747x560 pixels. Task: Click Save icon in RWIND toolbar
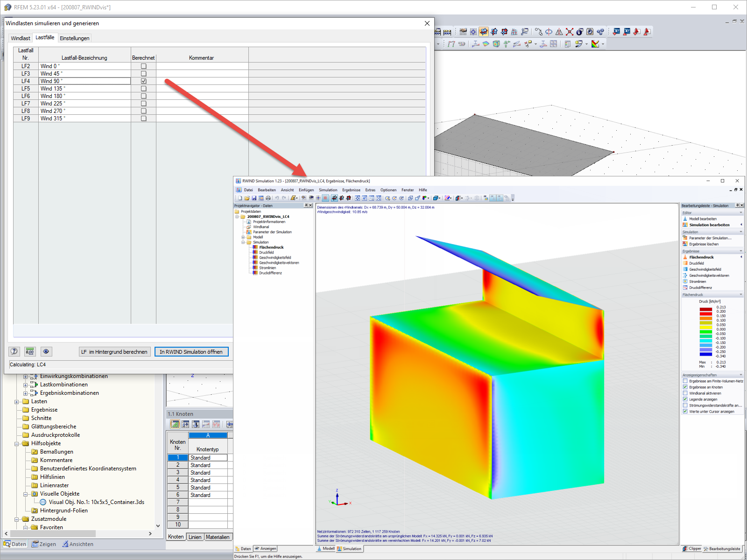tap(254, 198)
